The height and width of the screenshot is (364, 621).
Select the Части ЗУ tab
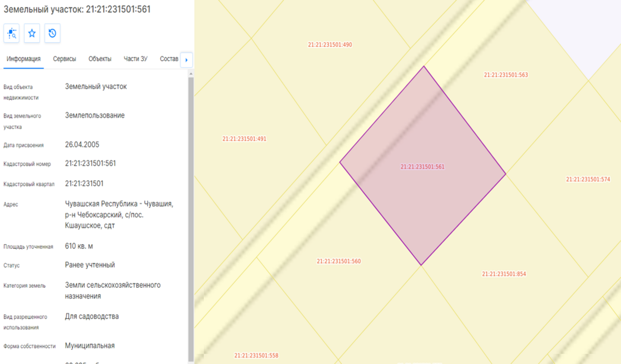135,59
